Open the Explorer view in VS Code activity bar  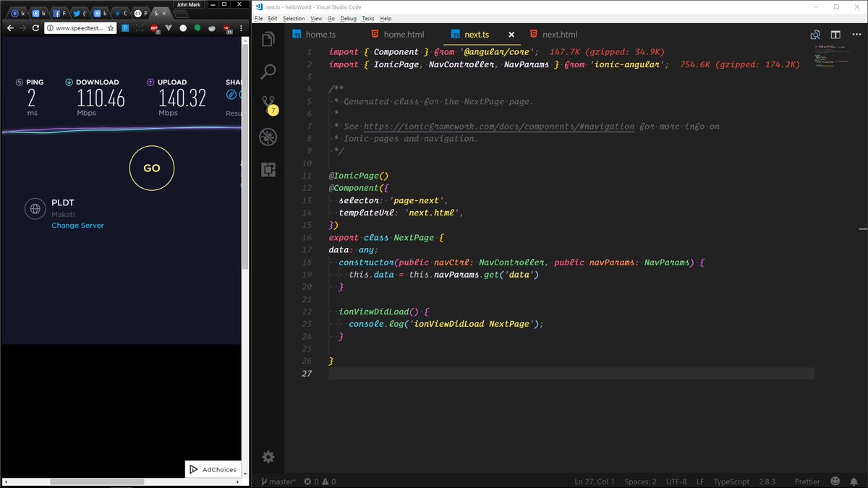(268, 40)
